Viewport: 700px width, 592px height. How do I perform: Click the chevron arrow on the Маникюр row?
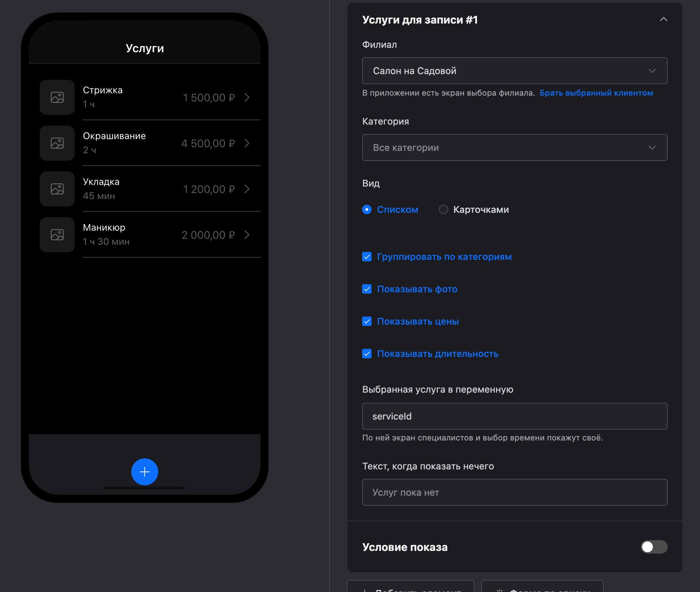point(247,235)
